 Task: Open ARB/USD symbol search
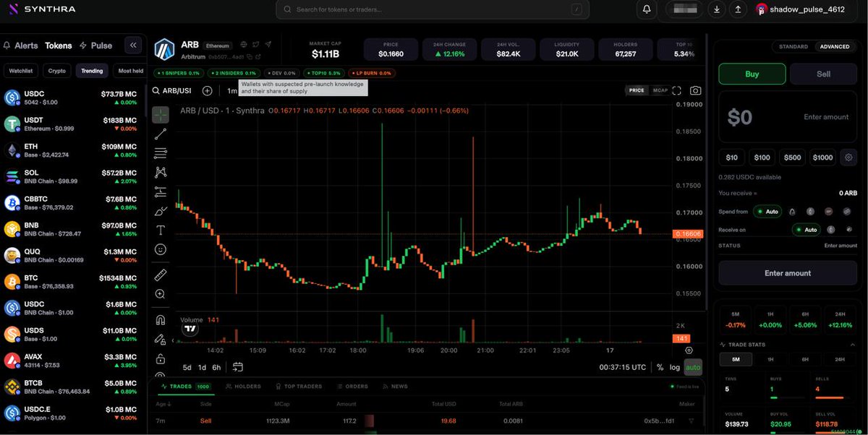point(172,90)
